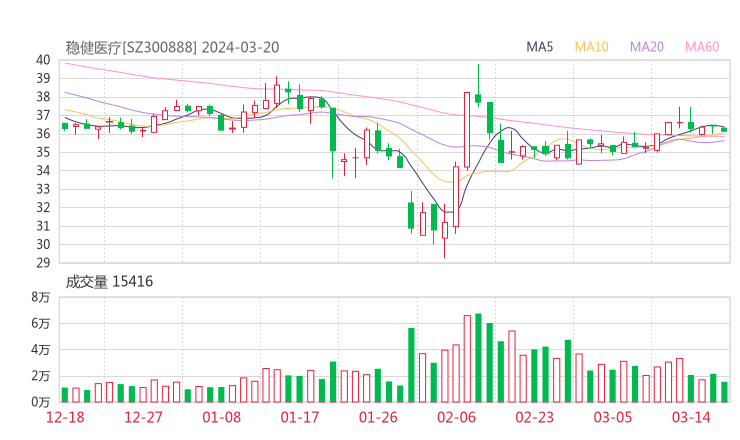Click the 12-27 date axis label
Image resolution: width=740 pixels, height=440 pixels.
point(143,417)
